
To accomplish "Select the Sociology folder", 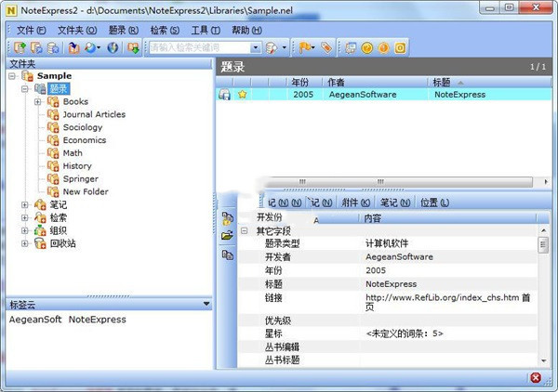I will (x=83, y=127).
